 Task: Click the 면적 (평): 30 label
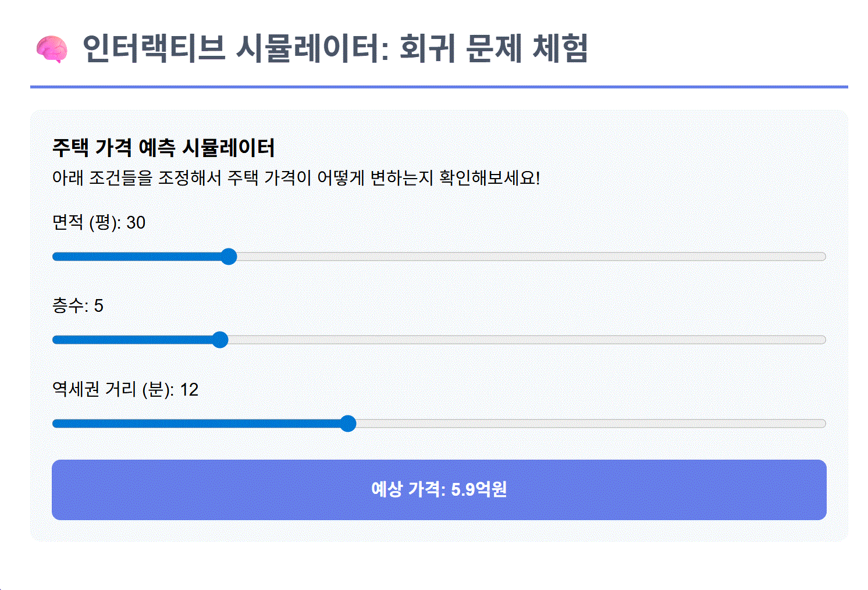pyautogui.click(x=99, y=222)
